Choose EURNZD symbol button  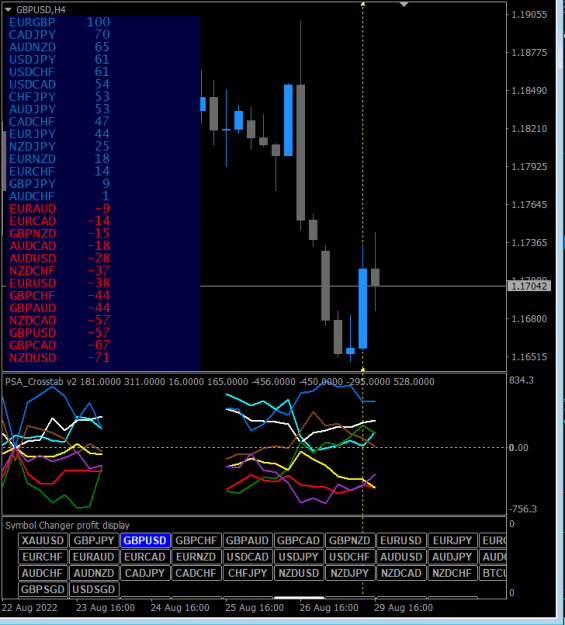(196, 557)
